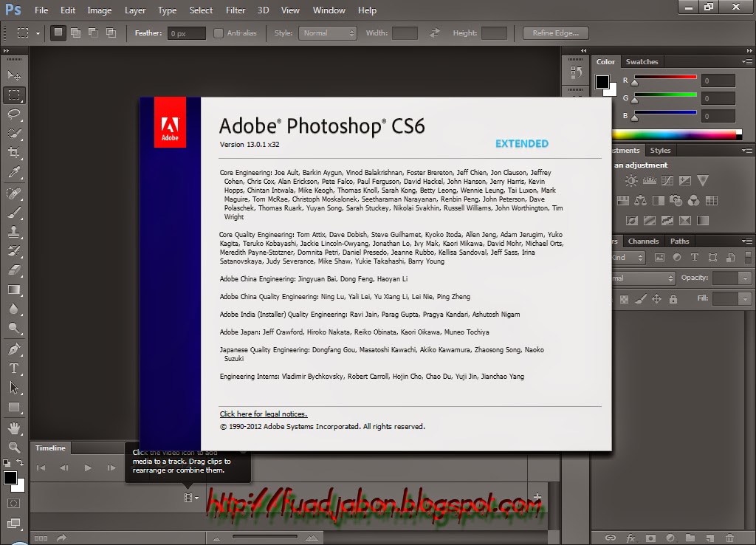Open the layer blend mode dropdown
The height and width of the screenshot is (545, 756).
644,278
